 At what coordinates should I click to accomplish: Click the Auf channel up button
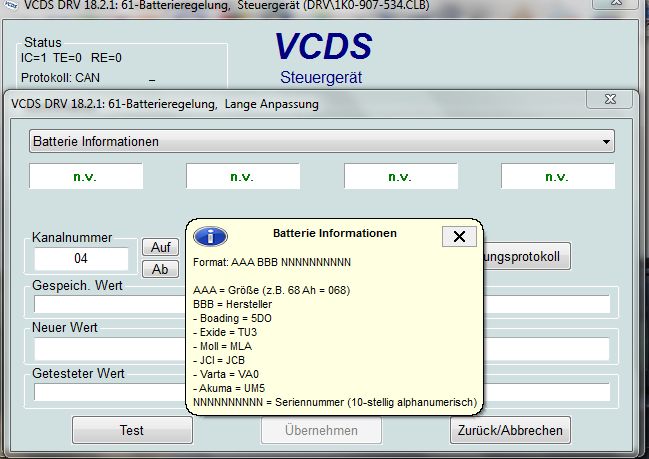[x=161, y=247]
